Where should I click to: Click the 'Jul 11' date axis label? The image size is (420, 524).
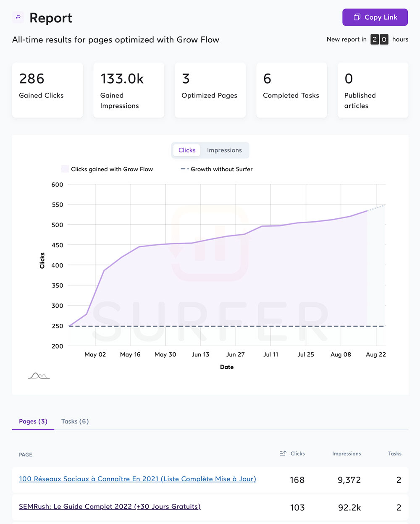click(x=270, y=354)
